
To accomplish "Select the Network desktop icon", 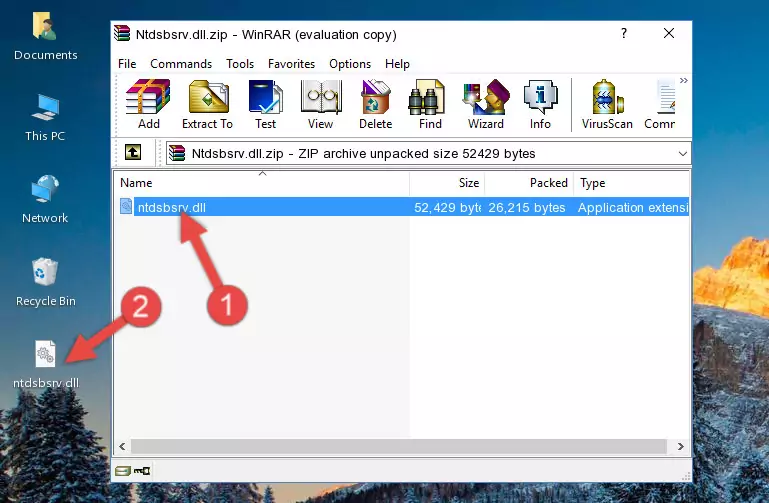I will (45, 200).
